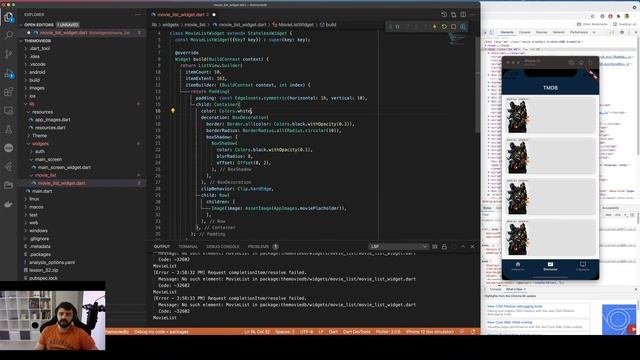Close the bottom panel

pyautogui.click(x=472, y=247)
